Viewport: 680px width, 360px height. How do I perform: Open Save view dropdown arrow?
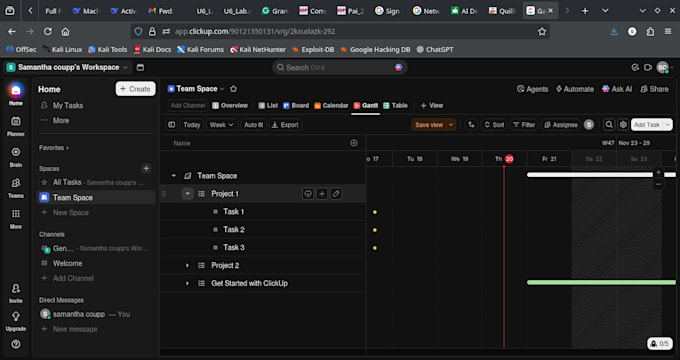451,125
